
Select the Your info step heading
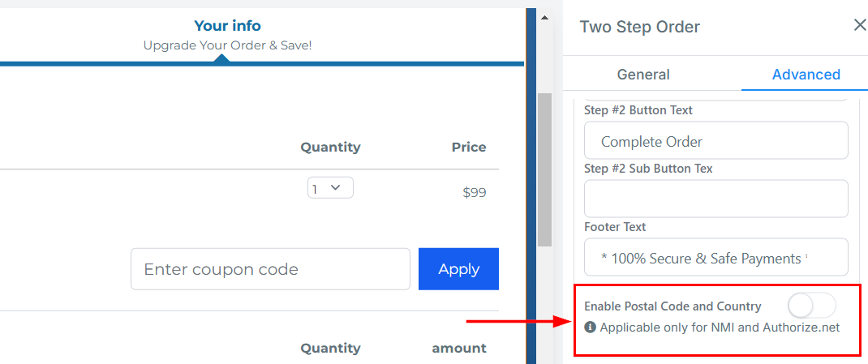tap(227, 26)
